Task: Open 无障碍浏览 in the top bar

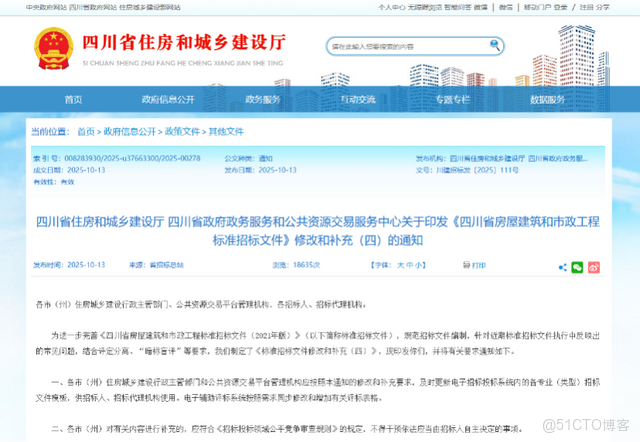Action: tap(424, 7)
